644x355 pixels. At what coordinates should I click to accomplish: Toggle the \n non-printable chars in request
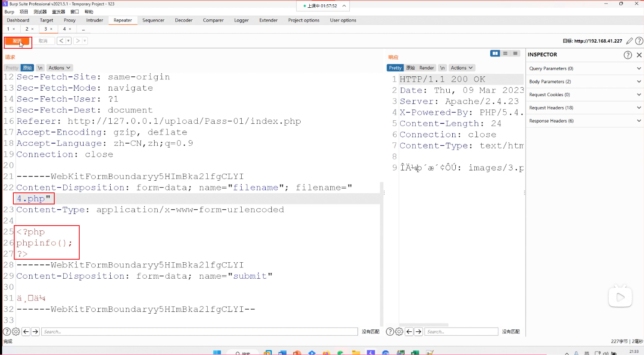[x=40, y=68]
